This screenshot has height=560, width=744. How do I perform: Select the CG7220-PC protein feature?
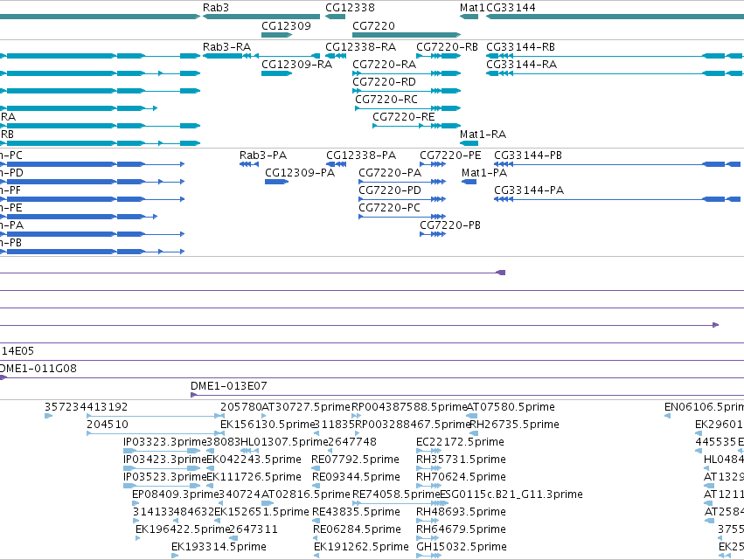click(402, 217)
